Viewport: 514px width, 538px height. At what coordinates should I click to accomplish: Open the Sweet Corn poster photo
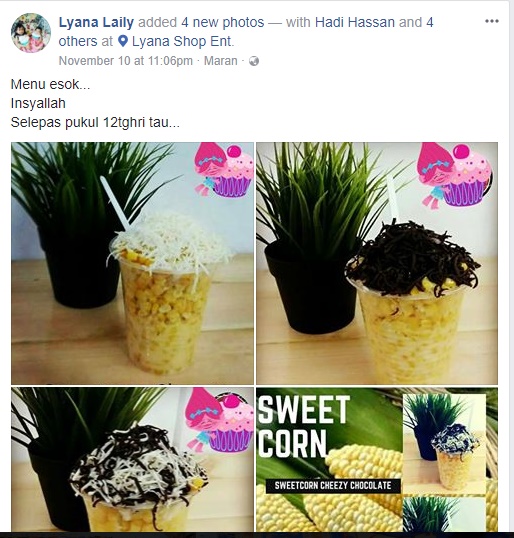pos(377,460)
